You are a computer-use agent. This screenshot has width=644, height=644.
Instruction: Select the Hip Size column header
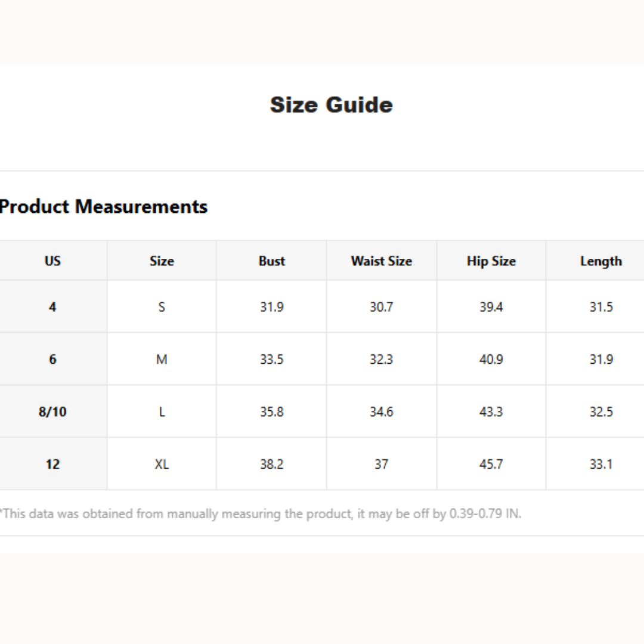(491, 261)
